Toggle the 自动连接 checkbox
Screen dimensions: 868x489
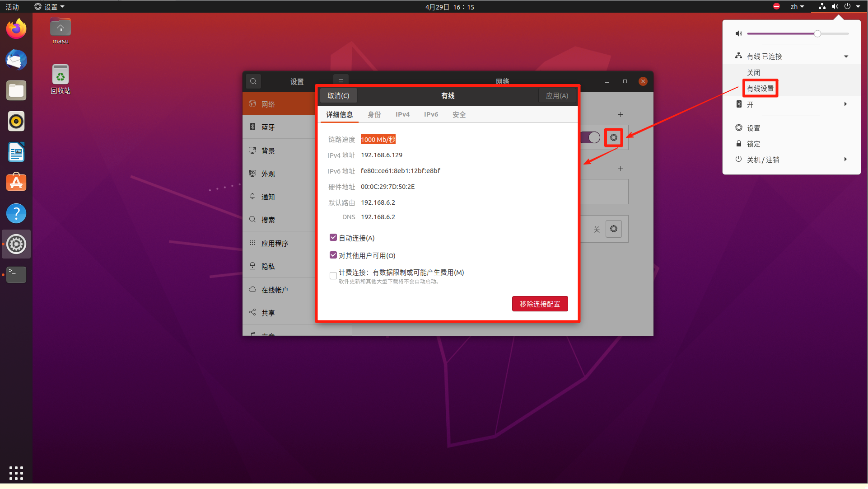click(x=333, y=238)
